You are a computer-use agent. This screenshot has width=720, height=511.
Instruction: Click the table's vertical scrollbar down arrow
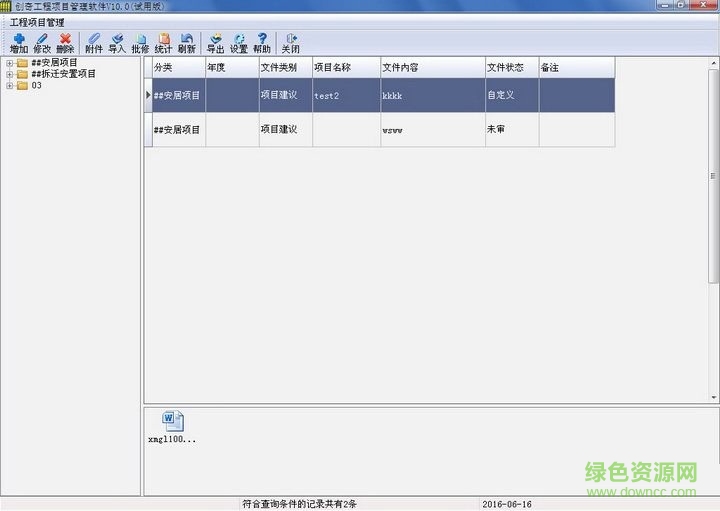coord(714,398)
